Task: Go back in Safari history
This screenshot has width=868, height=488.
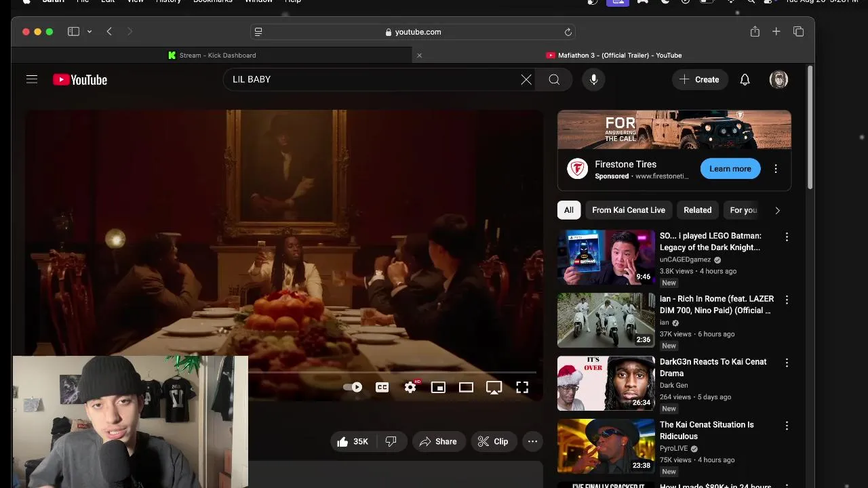Action: [x=109, y=31]
